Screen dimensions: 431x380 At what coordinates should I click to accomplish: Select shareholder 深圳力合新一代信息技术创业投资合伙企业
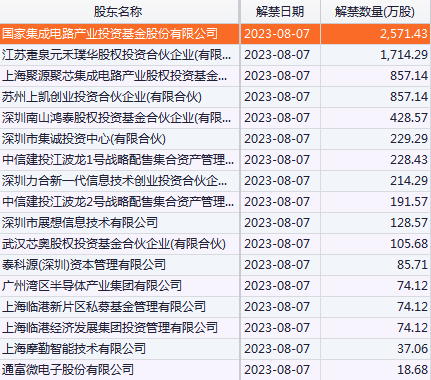pos(115,181)
